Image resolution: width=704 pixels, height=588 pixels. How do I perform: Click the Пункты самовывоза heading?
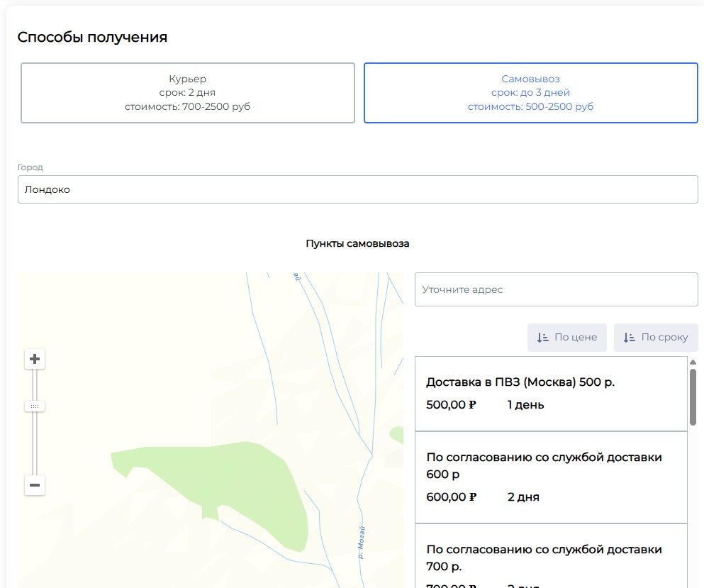click(357, 243)
